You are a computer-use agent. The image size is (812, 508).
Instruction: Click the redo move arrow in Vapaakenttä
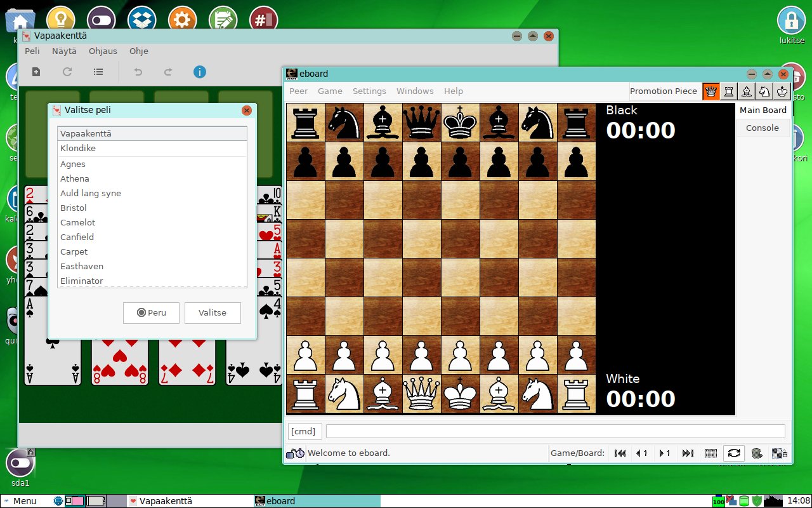click(168, 72)
